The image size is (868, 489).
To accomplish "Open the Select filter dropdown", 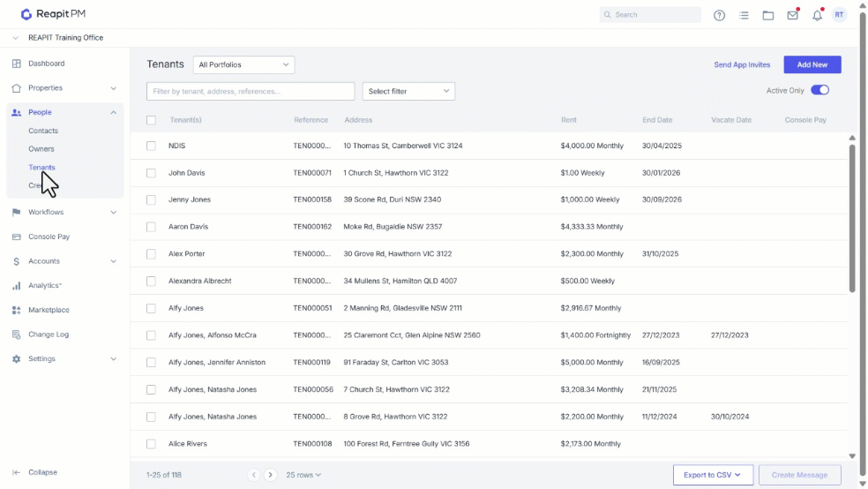I will (x=408, y=92).
